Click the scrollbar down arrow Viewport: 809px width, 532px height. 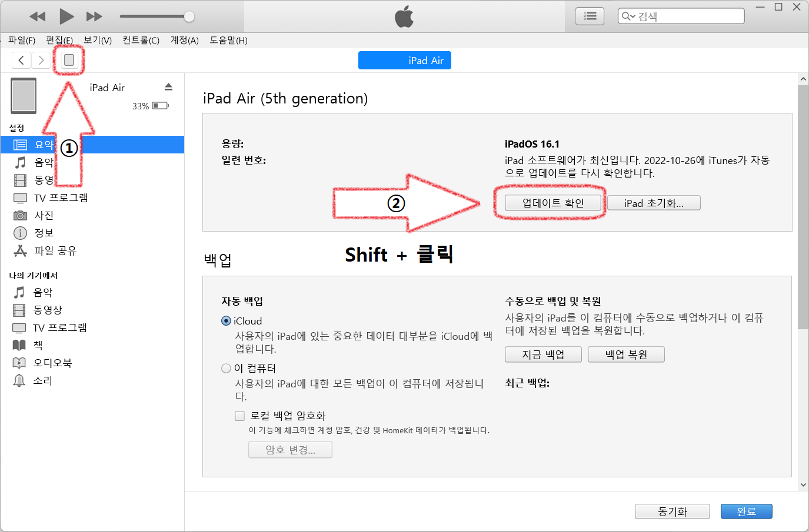pos(803,485)
